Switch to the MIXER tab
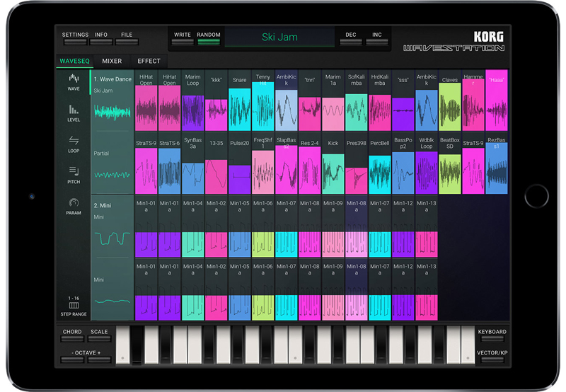Screen dimensions: 566x392 112,61
